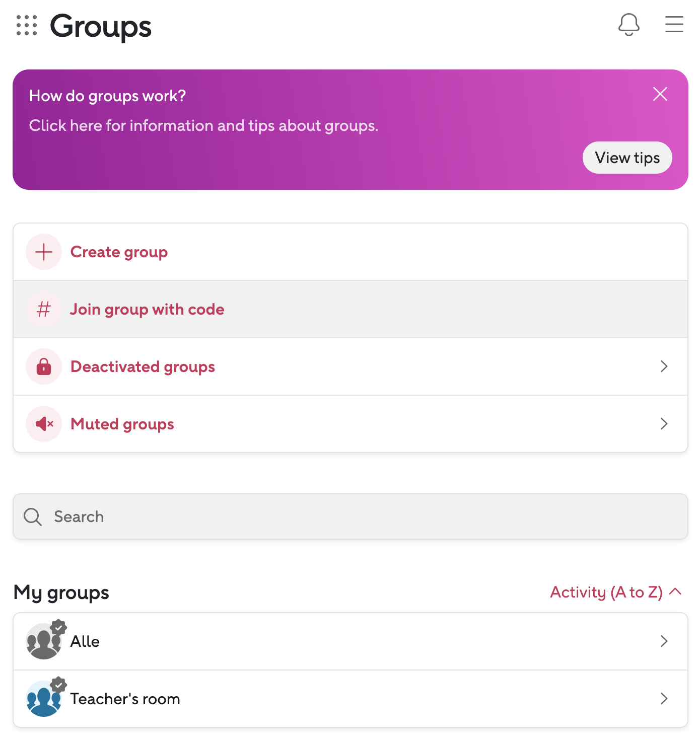Expand Deactivated groups chevron
Screen dimensions: 700x744
coord(664,366)
